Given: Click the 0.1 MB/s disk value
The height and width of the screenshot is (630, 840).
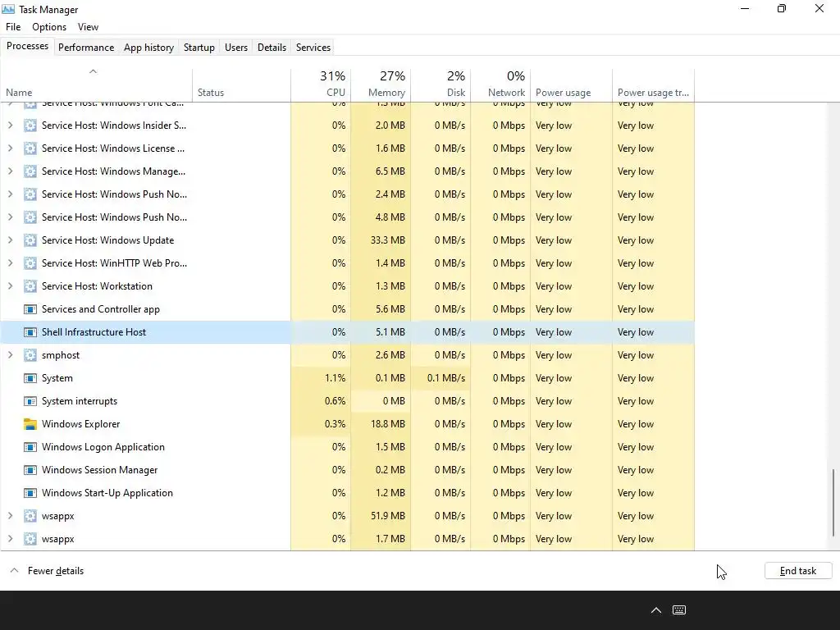Looking at the screenshot, I should pos(446,378).
